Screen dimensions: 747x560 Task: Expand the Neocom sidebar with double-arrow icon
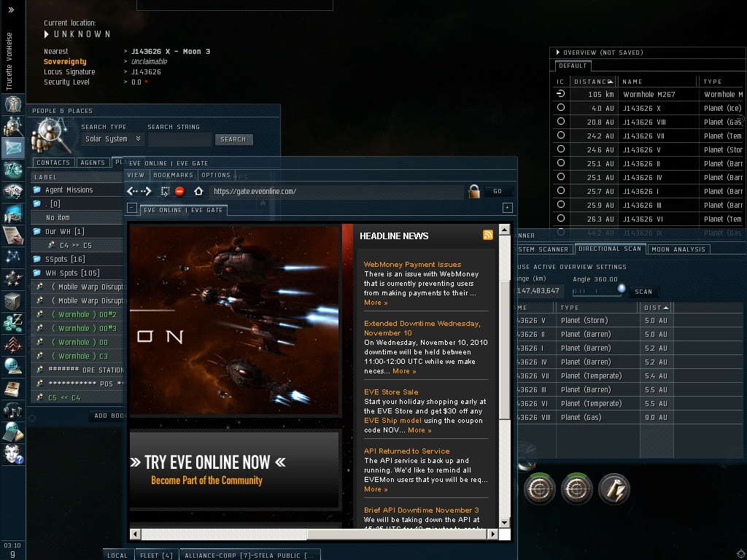point(12,9)
